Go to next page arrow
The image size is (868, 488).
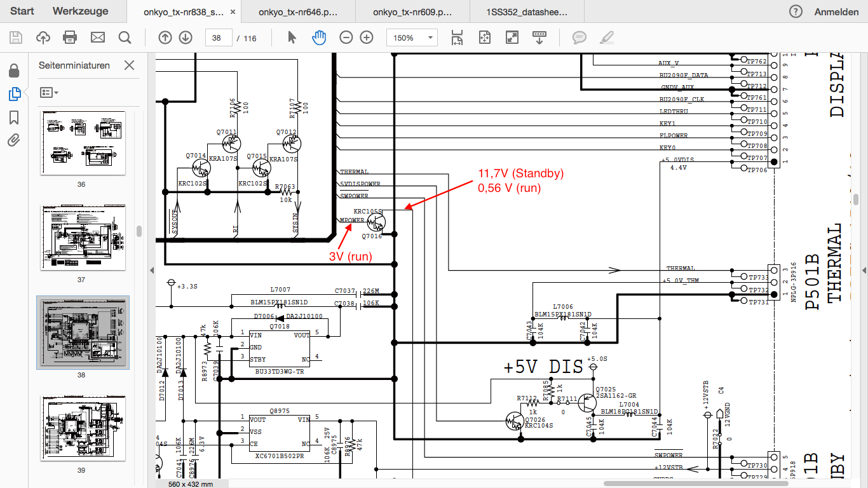tap(186, 37)
